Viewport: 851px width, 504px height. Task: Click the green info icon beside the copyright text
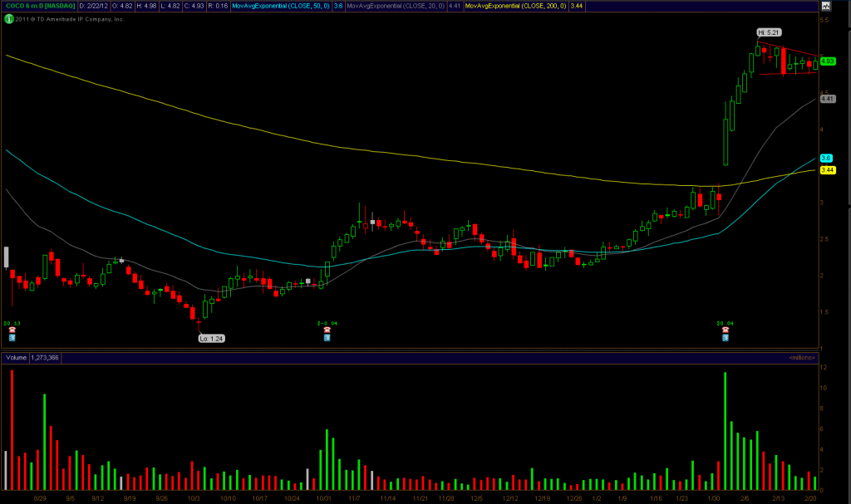click(x=8, y=19)
